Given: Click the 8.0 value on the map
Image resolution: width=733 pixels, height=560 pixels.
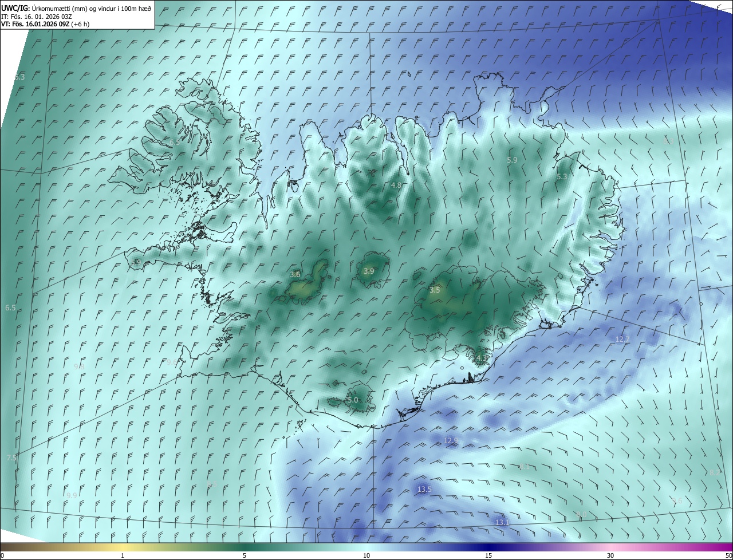Looking at the screenshot, I should pos(582,514).
